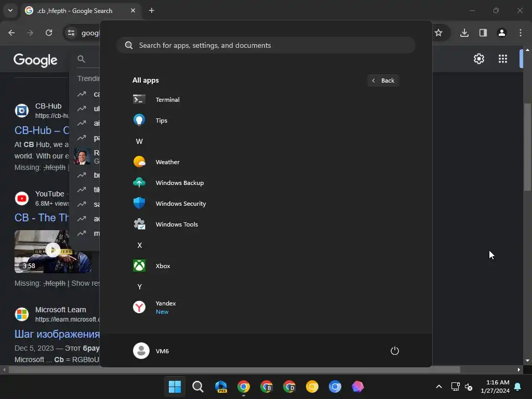The height and width of the screenshot is (399, 532).
Task: Show hidden system tray icons
Action: click(x=438, y=387)
